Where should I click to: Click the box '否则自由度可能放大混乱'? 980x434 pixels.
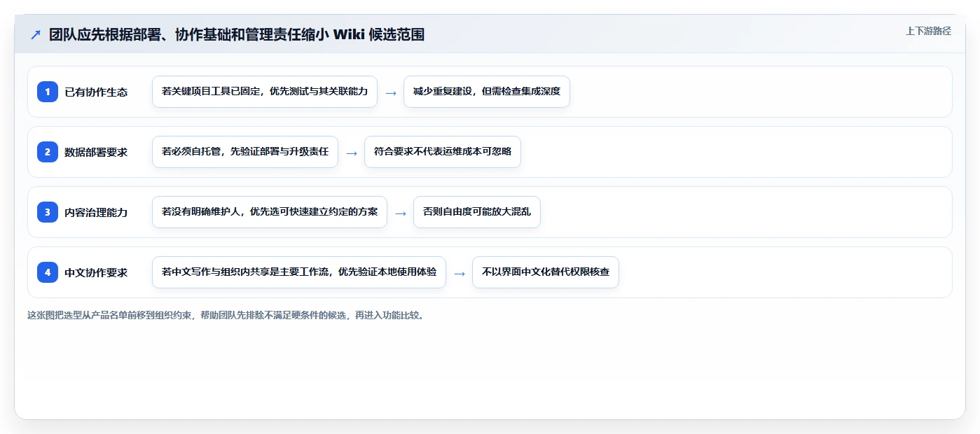[477, 212]
